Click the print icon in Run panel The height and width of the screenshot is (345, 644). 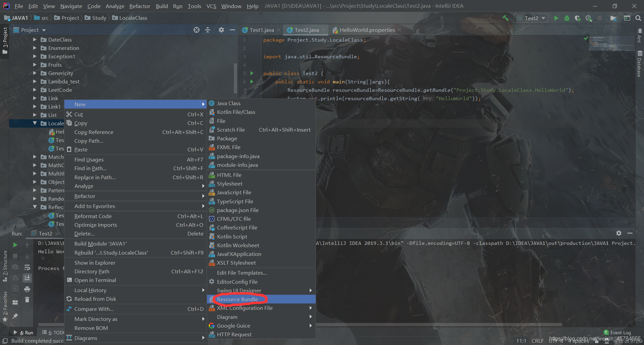click(27, 289)
